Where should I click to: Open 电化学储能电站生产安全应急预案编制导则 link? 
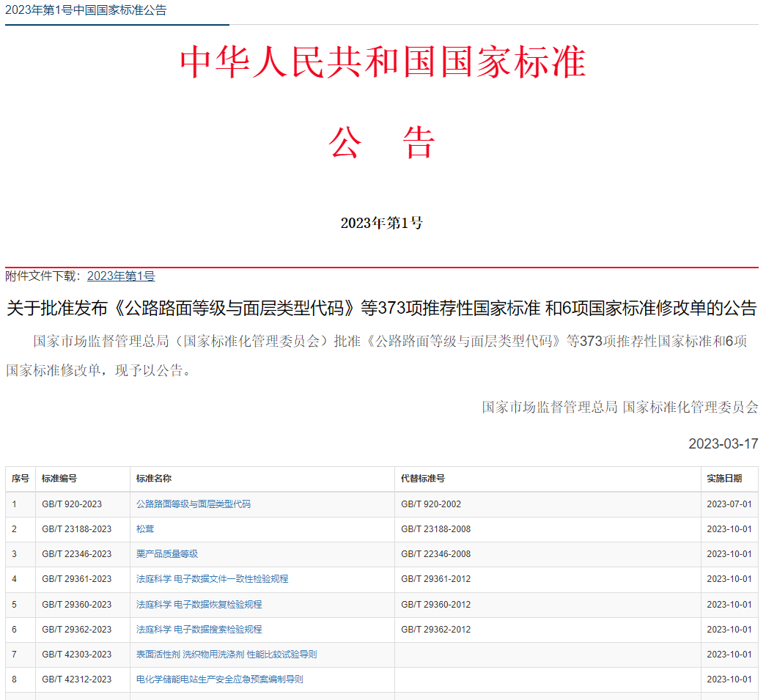pyautogui.click(x=220, y=679)
